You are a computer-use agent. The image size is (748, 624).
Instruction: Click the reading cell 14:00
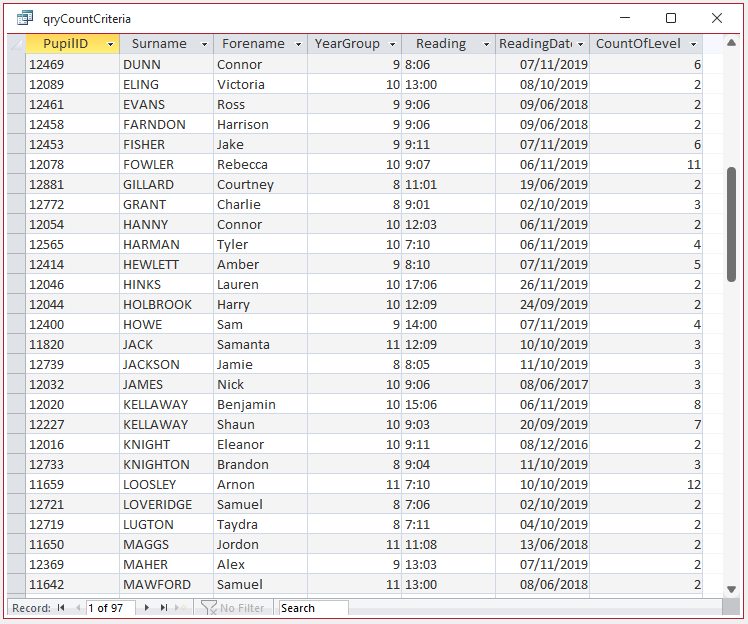click(448, 324)
